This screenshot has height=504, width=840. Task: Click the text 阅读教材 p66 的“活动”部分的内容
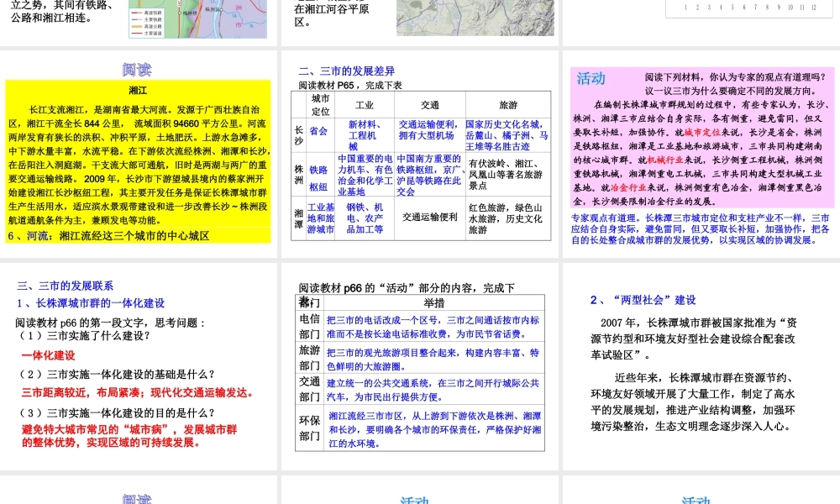click(386, 288)
